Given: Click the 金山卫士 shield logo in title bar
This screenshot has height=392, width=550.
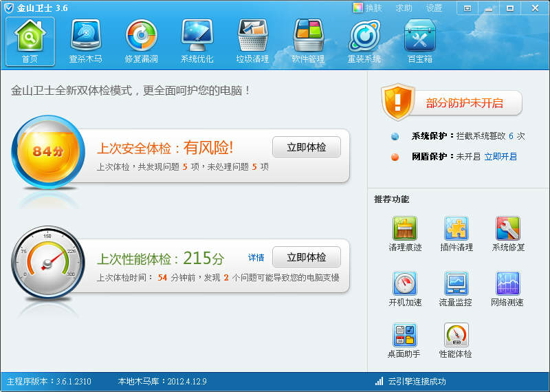Looking at the screenshot, I should (x=8, y=8).
